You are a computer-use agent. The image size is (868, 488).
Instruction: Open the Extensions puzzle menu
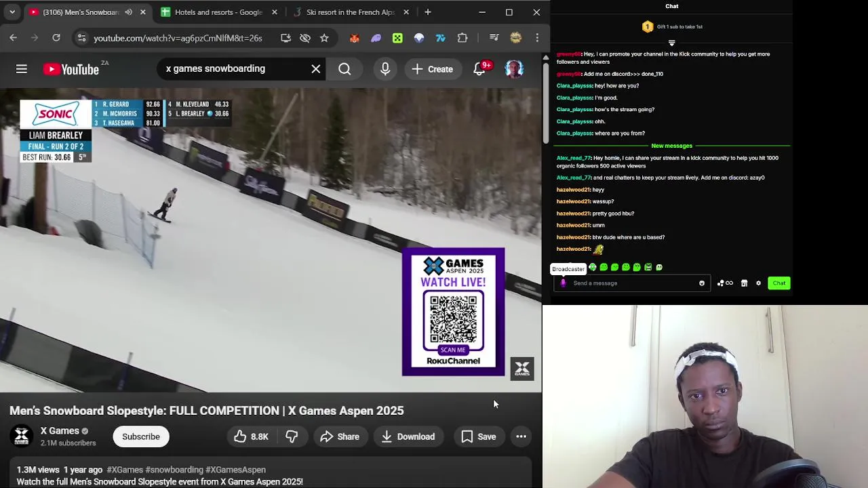coord(462,38)
